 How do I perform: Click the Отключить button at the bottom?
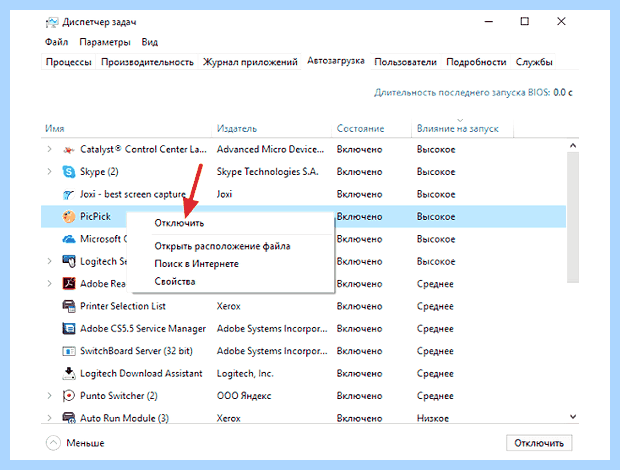(x=539, y=443)
